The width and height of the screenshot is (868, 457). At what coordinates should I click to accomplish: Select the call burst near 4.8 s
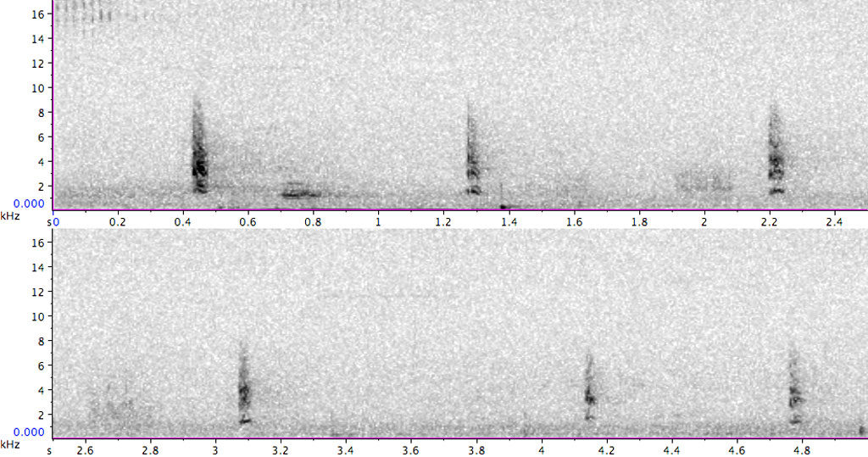(795, 386)
